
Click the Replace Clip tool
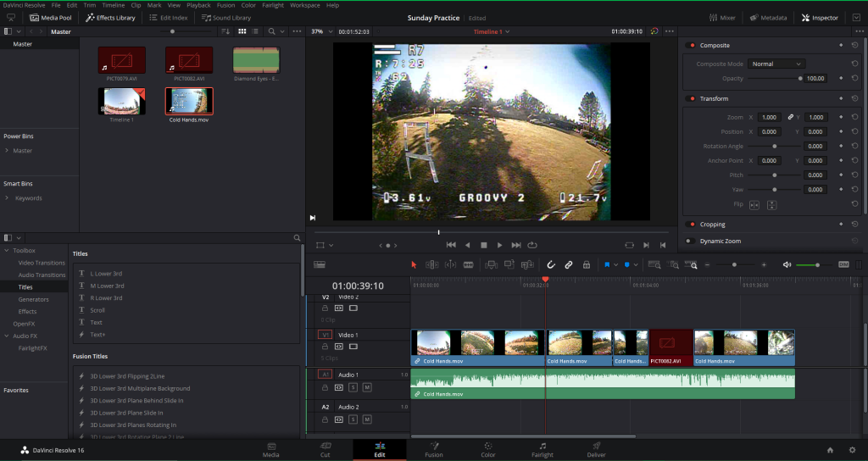pyautogui.click(x=527, y=265)
